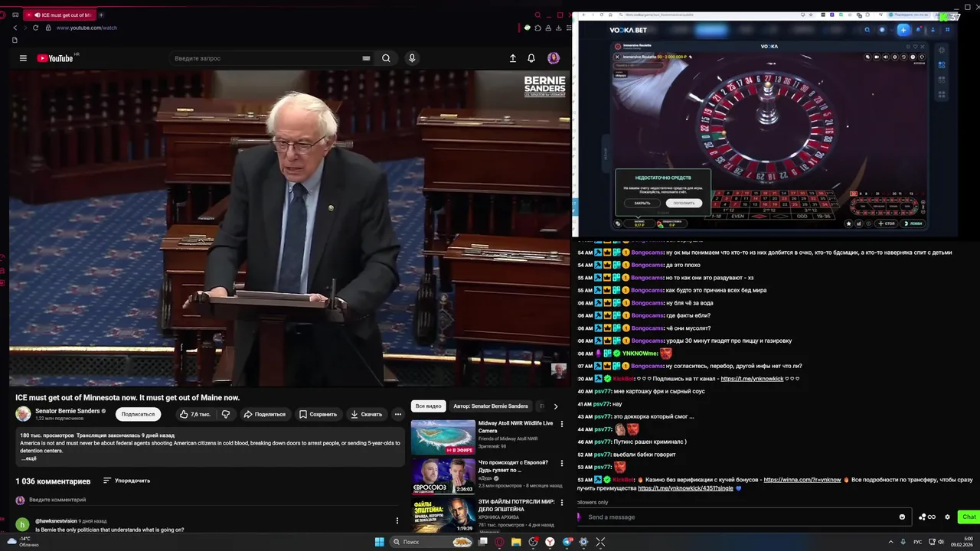
Task: Click the Поделиться share button
Action: [x=264, y=414]
